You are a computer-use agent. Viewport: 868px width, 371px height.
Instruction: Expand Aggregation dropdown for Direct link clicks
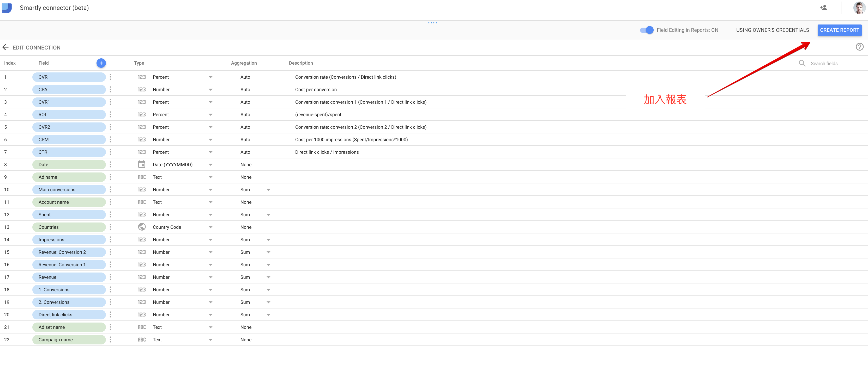click(269, 315)
